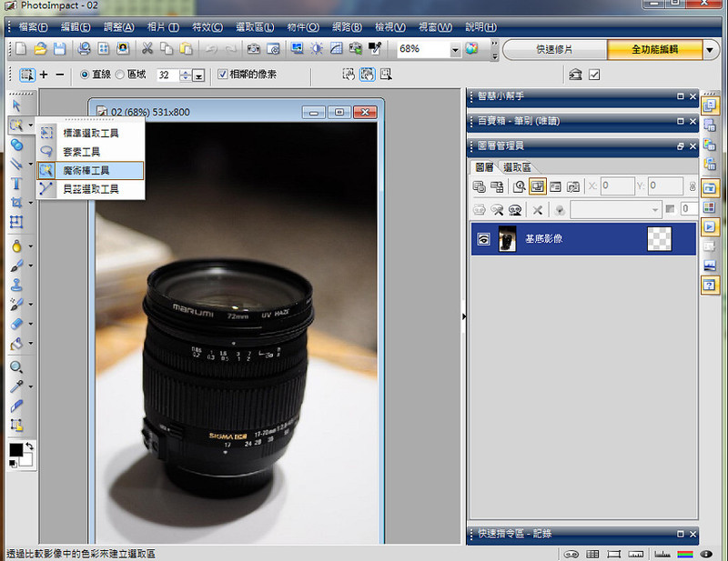Image resolution: width=728 pixels, height=561 pixels.
Task: Select the Text tool
Action: click(x=16, y=184)
